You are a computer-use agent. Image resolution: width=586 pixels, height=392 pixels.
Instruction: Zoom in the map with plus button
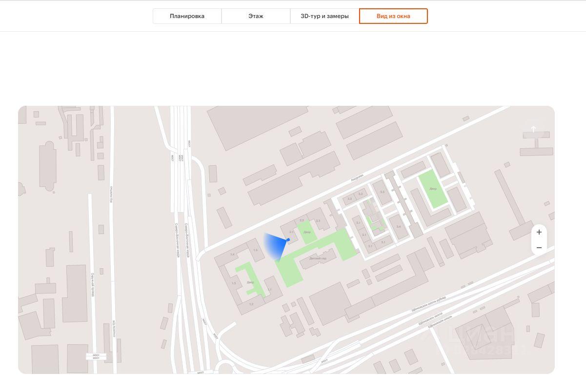click(539, 232)
